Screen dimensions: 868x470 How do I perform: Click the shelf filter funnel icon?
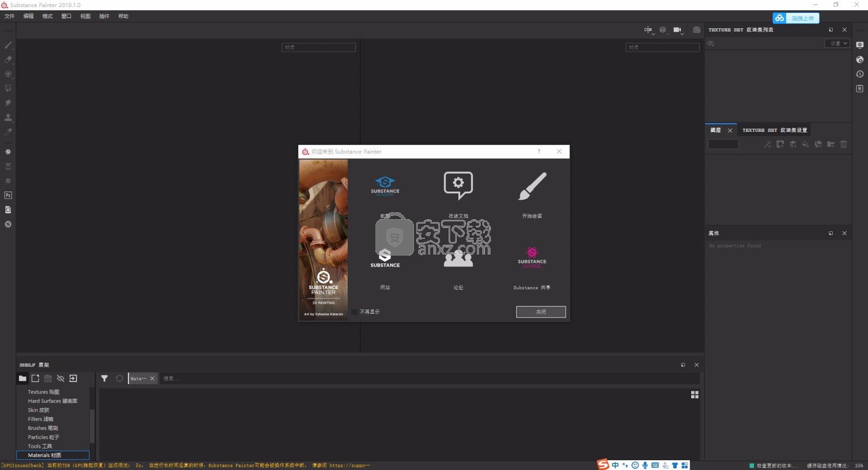tap(104, 378)
